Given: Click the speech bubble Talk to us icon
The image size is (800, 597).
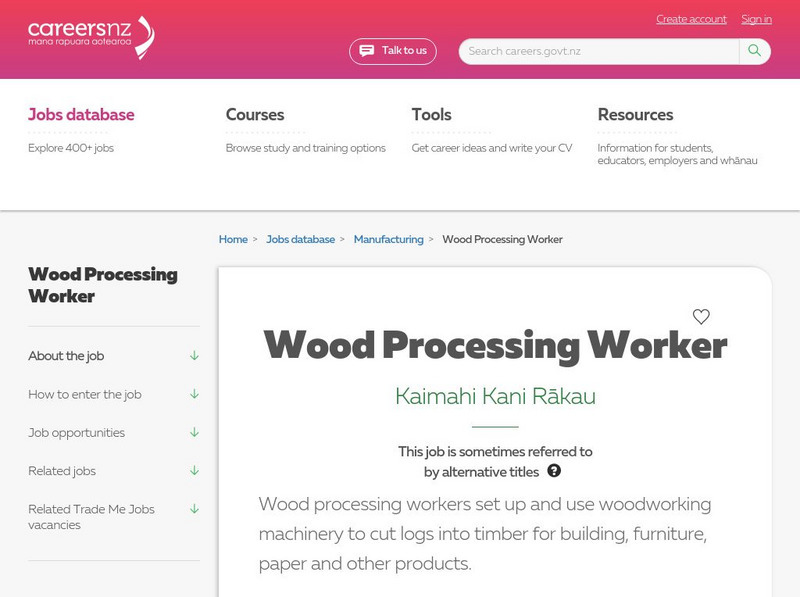Looking at the screenshot, I should tap(367, 50).
